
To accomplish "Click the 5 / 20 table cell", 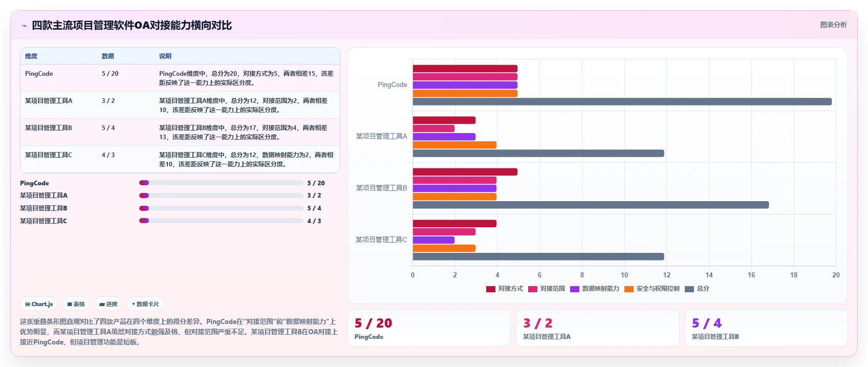I will click(110, 74).
